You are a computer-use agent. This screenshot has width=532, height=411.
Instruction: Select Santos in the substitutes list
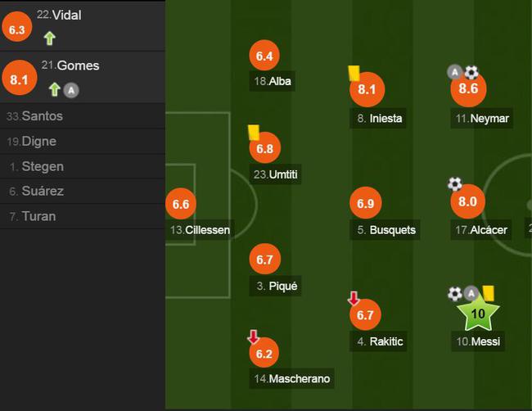[41, 116]
